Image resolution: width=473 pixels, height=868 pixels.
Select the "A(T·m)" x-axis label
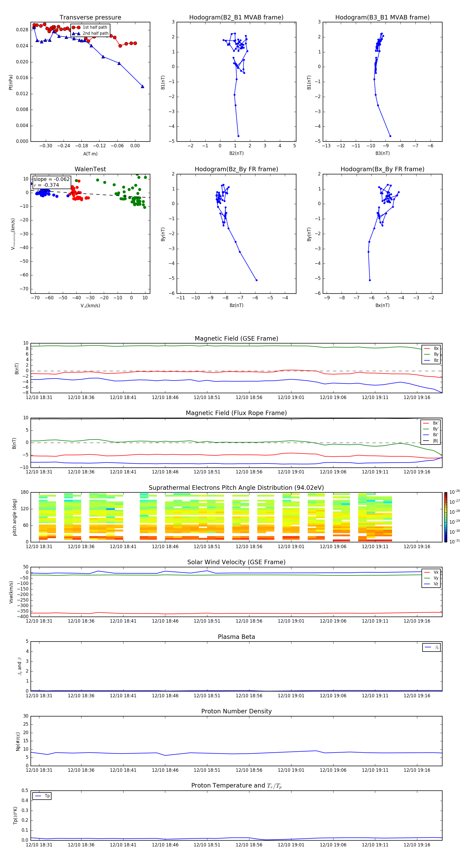pos(90,154)
